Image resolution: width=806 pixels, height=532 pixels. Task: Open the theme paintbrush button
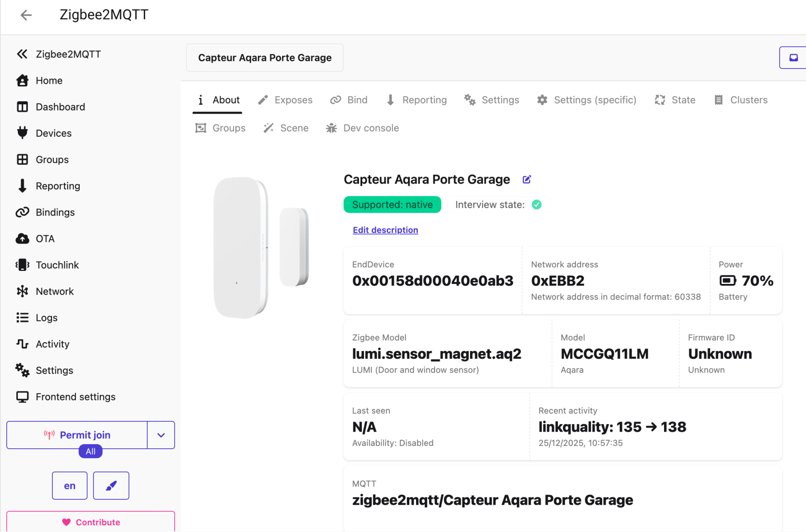(111, 485)
